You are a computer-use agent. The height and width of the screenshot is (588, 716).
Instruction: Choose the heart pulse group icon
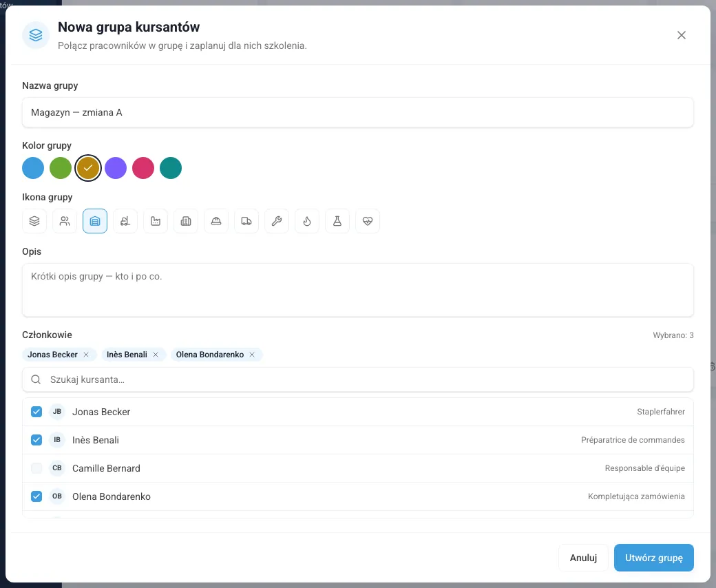[x=368, y=221]
